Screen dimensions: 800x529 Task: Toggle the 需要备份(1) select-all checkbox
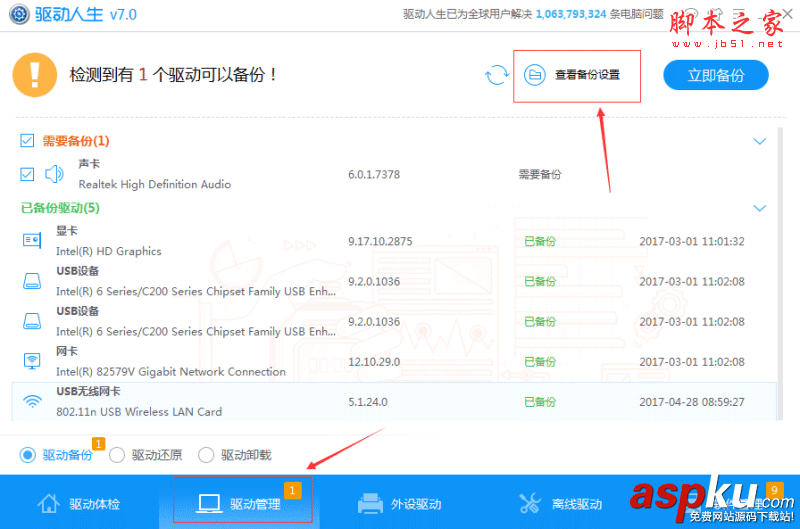pos(27,141)
